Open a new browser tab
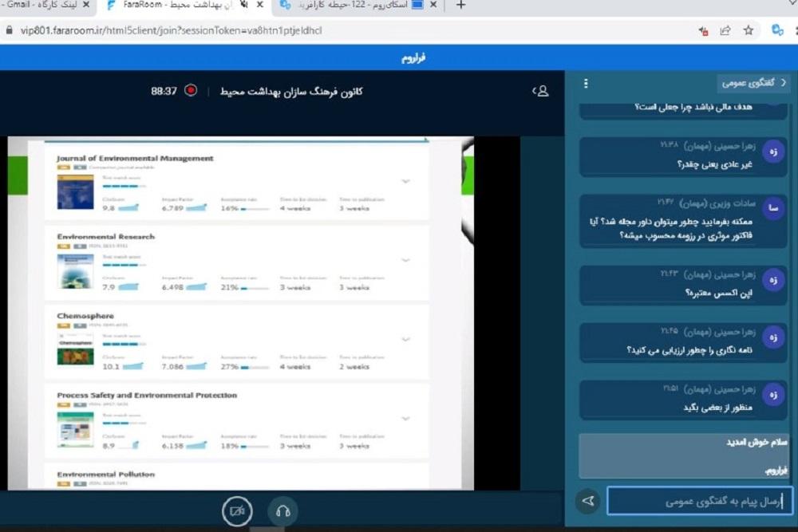Viewport: 798px width, 532px height. pyautogui.click(x=460, y=6)
